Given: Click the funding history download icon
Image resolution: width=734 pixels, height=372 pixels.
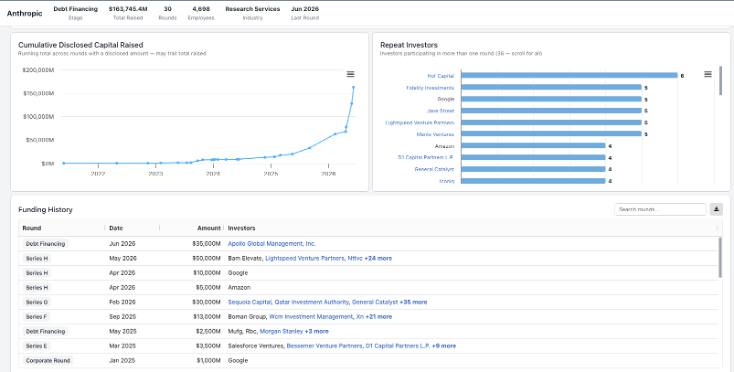Looking at the screenshot, I should 716,209.
